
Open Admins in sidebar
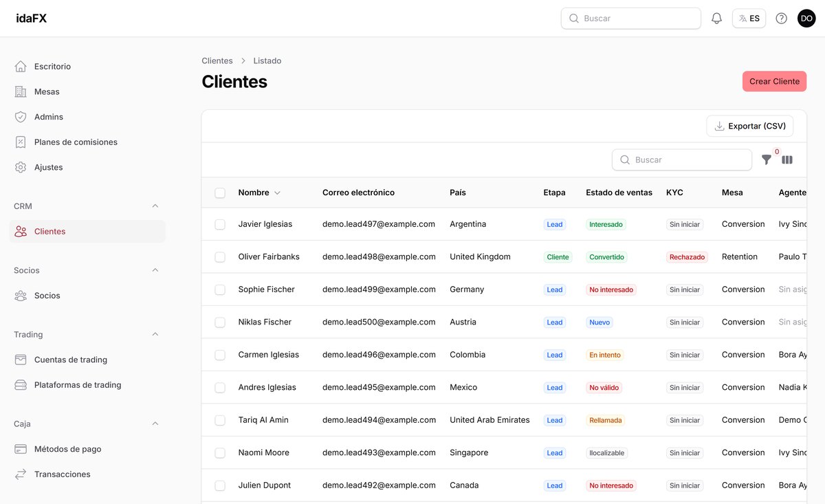[87, 117]
